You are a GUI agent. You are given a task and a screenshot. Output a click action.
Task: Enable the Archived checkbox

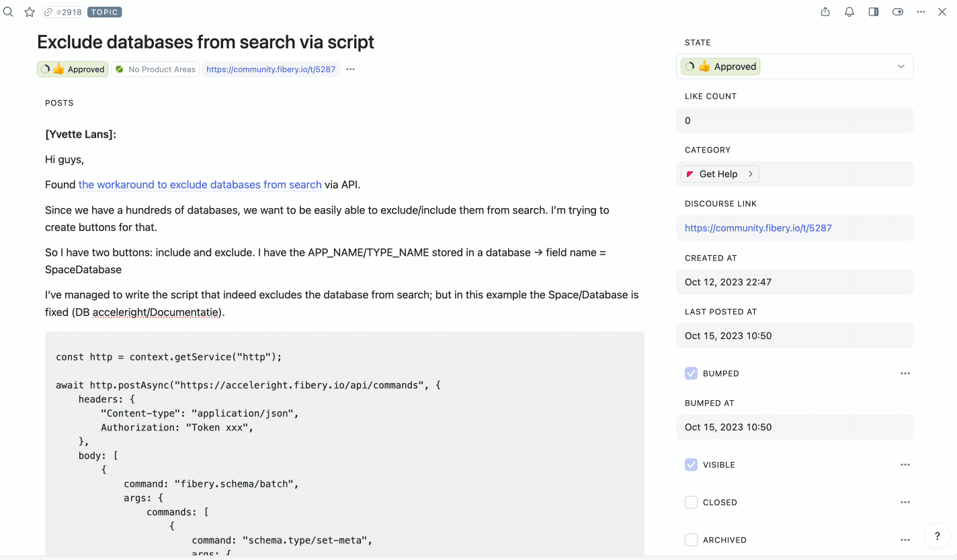click(x=691, y=540)
